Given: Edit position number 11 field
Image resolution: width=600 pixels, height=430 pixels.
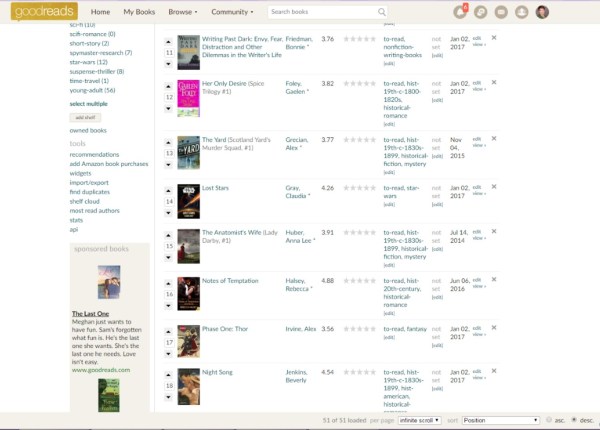Looking at the screenshot, I should point(169,52).
